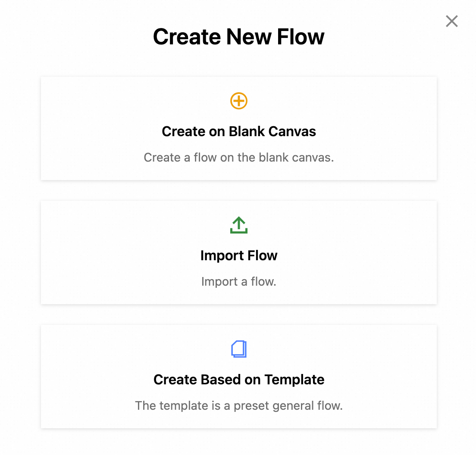
Task: Click the Create Based on Template title
Action: 239,380
